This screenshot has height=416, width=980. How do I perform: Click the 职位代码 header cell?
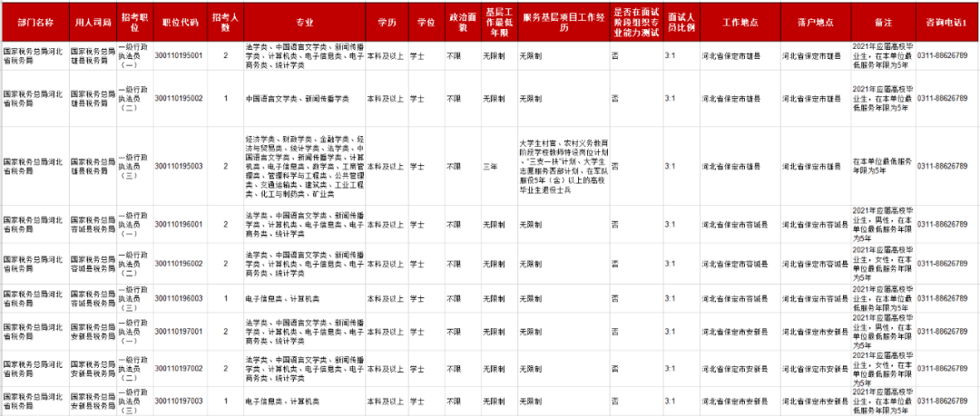click(180, 22)
